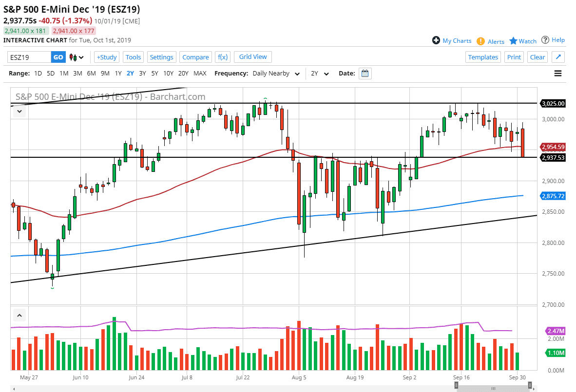Switch the range to MAX
576x392 pixels.
[x=200, y=73]
